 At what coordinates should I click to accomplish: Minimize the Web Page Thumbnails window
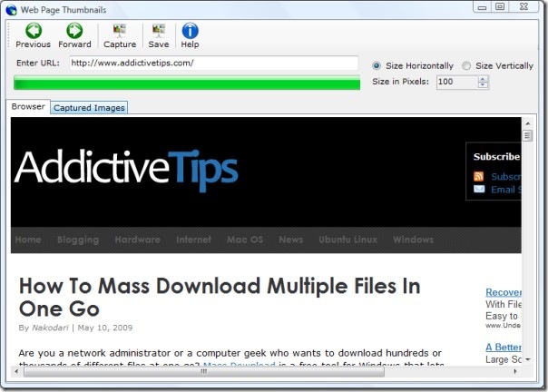point(483,7)
